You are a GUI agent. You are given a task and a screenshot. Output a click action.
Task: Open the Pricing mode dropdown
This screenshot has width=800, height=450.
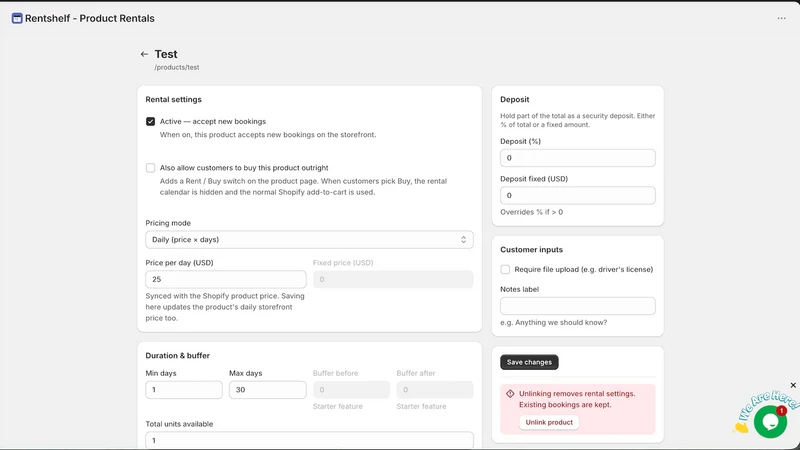(309, 240)
